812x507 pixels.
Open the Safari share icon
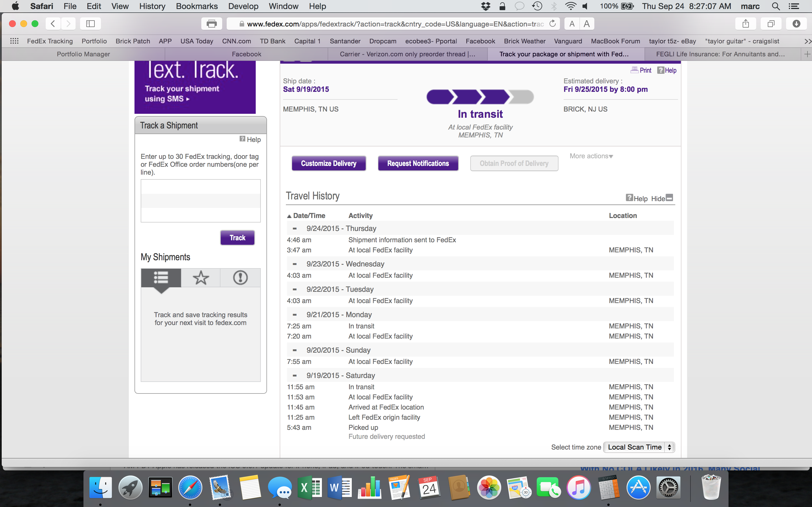pos(745,24)
